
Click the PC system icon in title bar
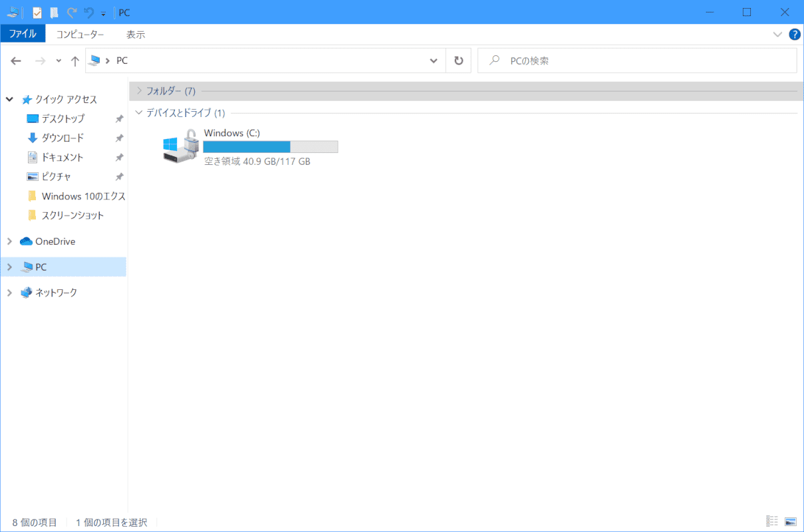pos(12,12)
